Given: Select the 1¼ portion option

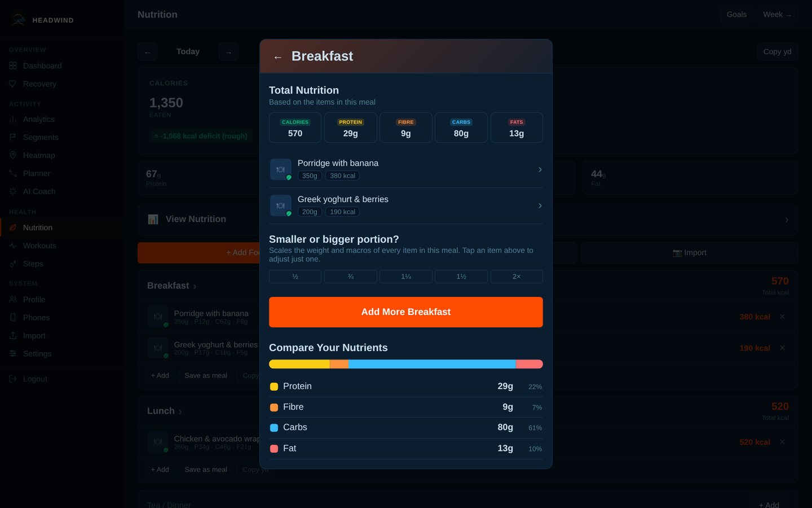Looking at the screenshot, I should (x=406, y=277).
